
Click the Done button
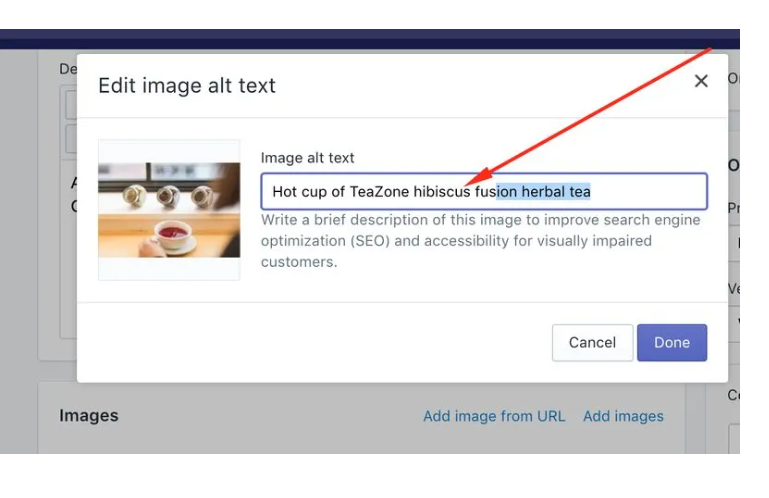[671, 342]
